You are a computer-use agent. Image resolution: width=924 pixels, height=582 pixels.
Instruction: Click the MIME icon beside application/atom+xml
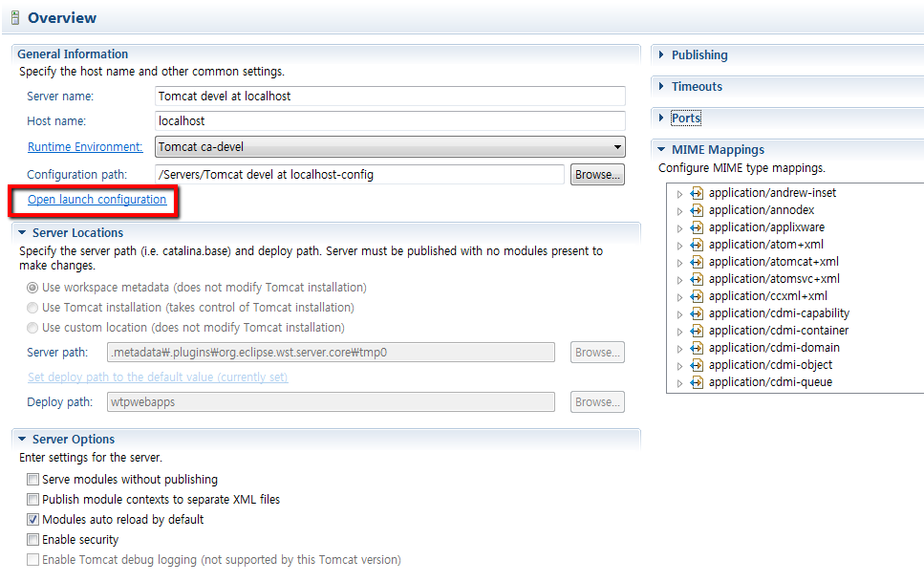coord(697,245)
